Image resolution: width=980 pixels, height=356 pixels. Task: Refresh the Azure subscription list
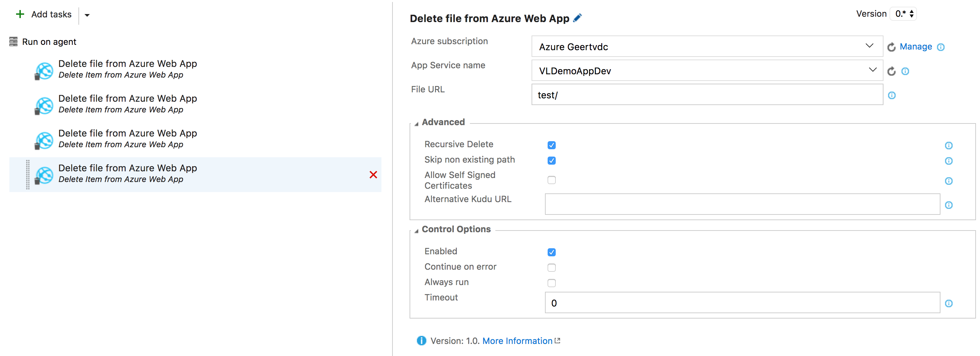point(891,47)
